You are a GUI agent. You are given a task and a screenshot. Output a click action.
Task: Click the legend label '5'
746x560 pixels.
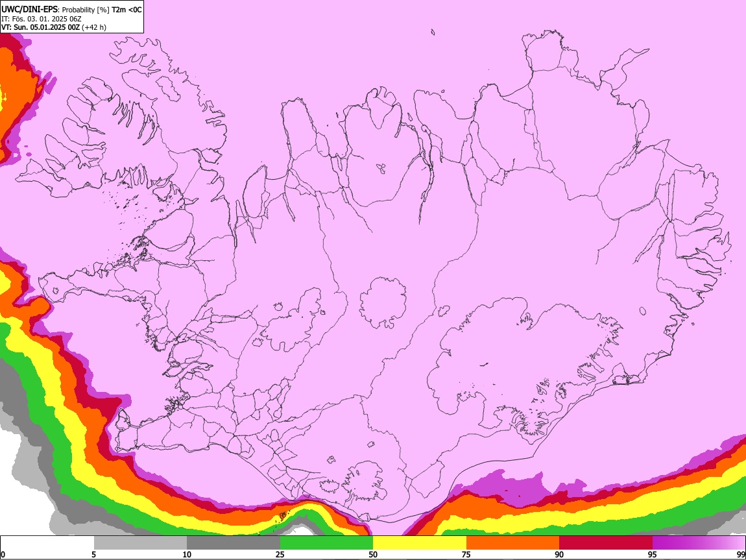93,554
